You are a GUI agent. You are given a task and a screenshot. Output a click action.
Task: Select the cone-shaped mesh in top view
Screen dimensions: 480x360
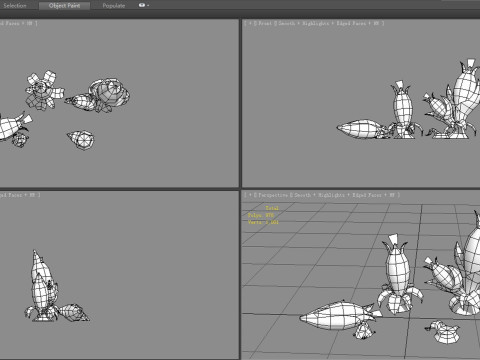[x=81, y=139]
